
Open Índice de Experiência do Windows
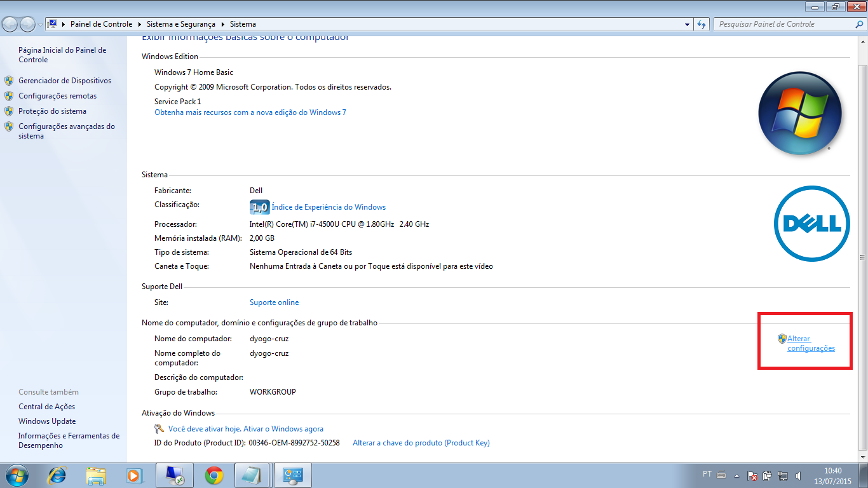point(328,207)
